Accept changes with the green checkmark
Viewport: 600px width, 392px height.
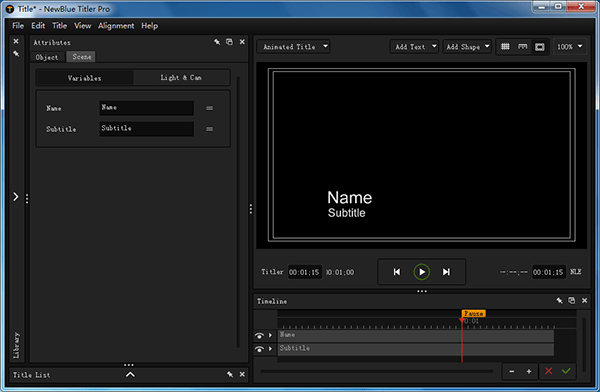[x=566, y=371]
